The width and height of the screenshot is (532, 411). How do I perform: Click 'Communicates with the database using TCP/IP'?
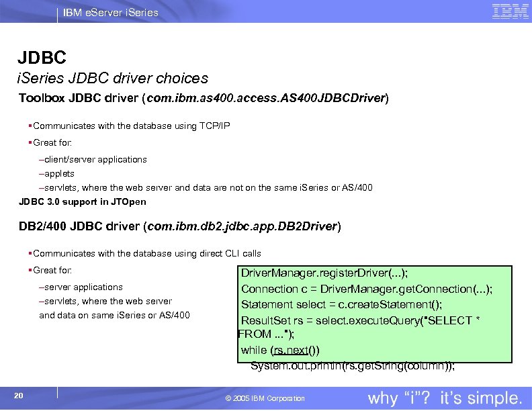pos(131,126)
